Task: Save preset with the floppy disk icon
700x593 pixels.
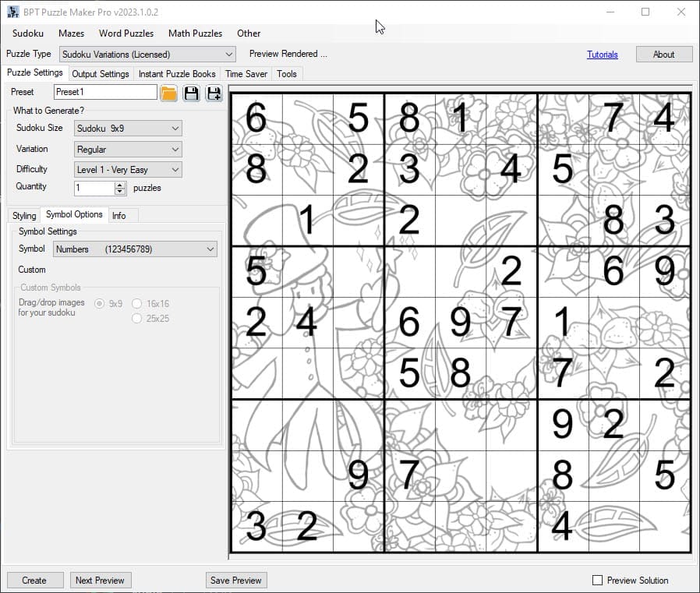Action: (x=192, y=94)
